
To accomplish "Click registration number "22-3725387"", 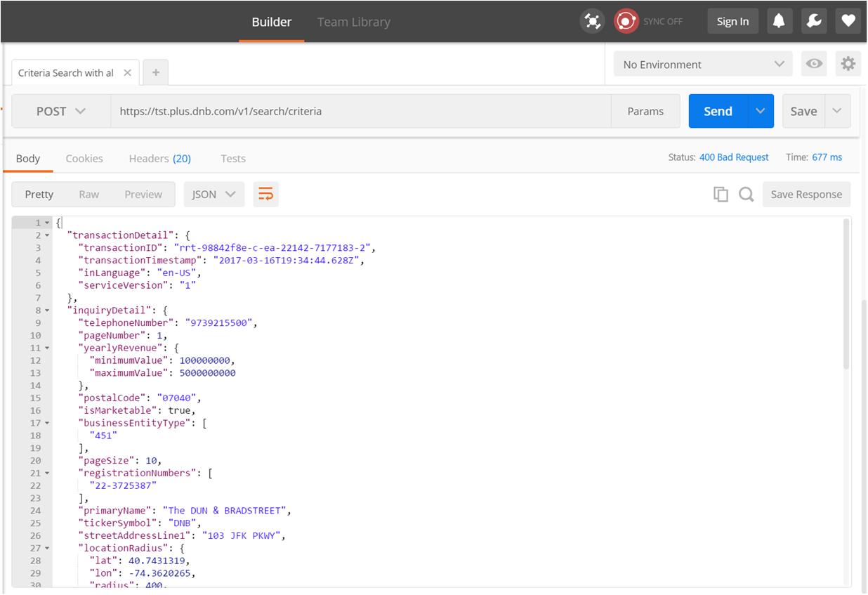I will pyautogui.click(x=123, y=485).
